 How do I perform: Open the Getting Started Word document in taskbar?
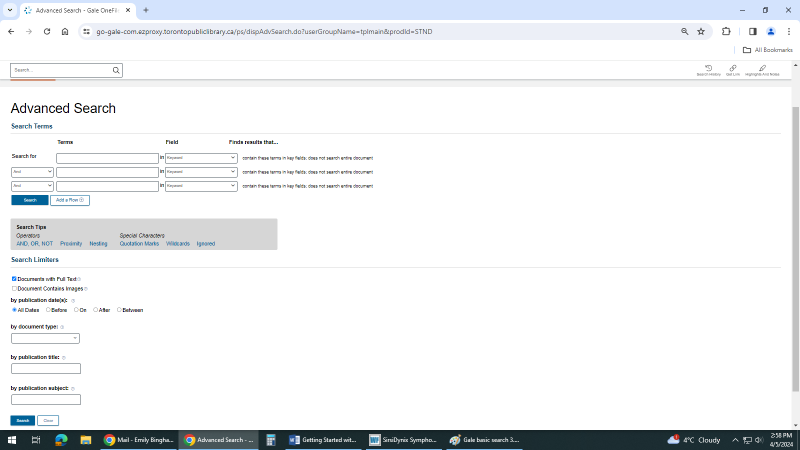coord(322,440)
